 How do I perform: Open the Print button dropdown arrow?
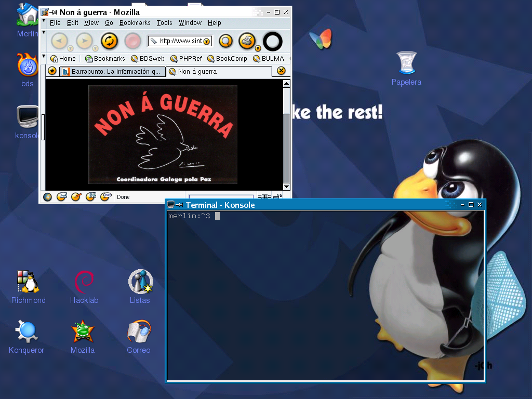(258, 48)
